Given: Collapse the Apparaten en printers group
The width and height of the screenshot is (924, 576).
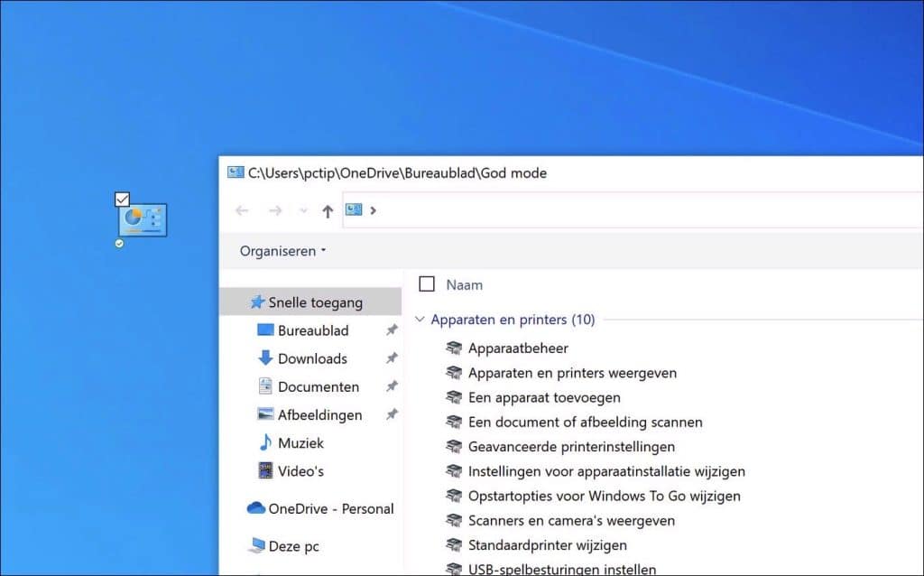Looking at the screenshot, I should point(420,320).
